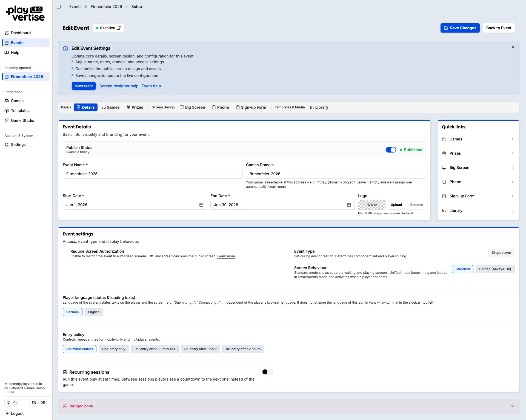Switch to the Details tab
The width and height of the screenshot is (526, 420).
click(x=85, y=107)
